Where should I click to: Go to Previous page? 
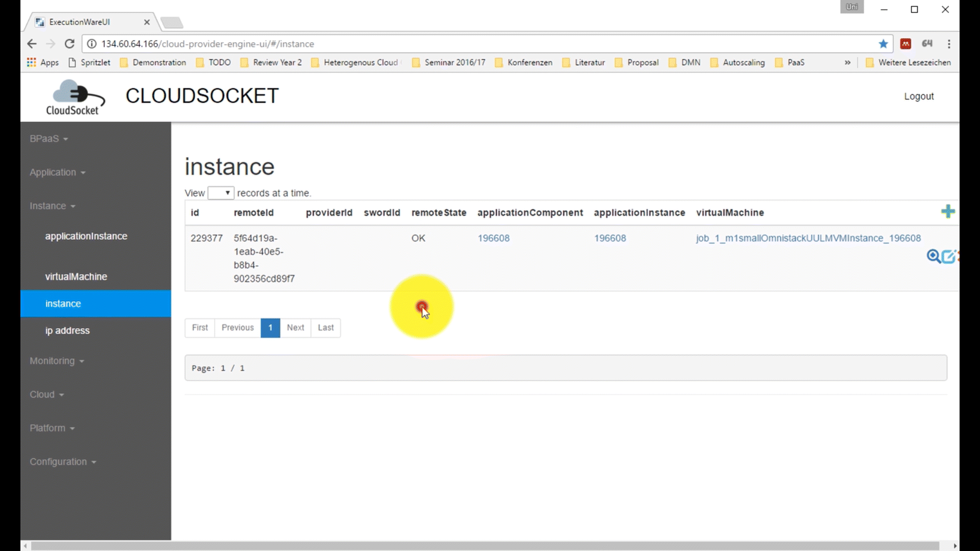pyautogui.click(x=238, y=328)
